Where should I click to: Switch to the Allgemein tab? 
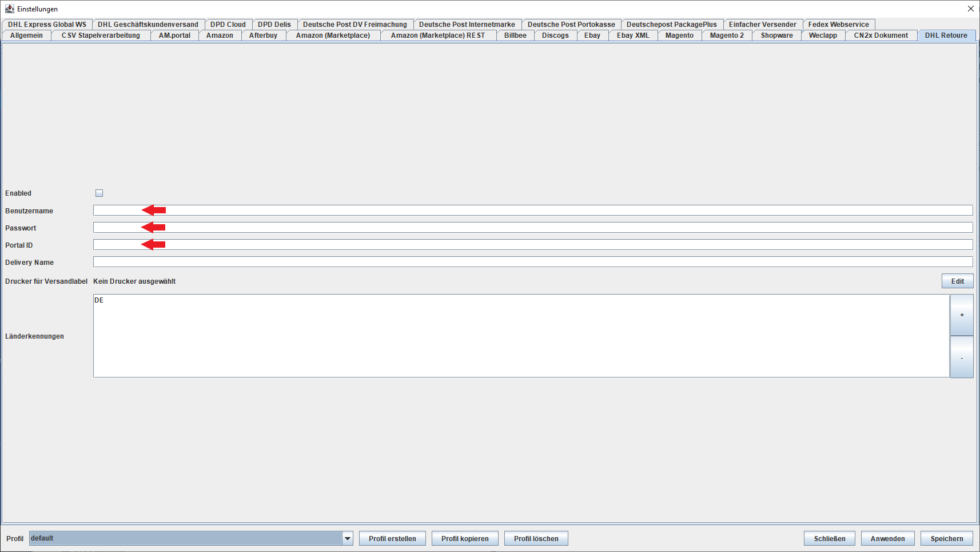pos(26,35)
